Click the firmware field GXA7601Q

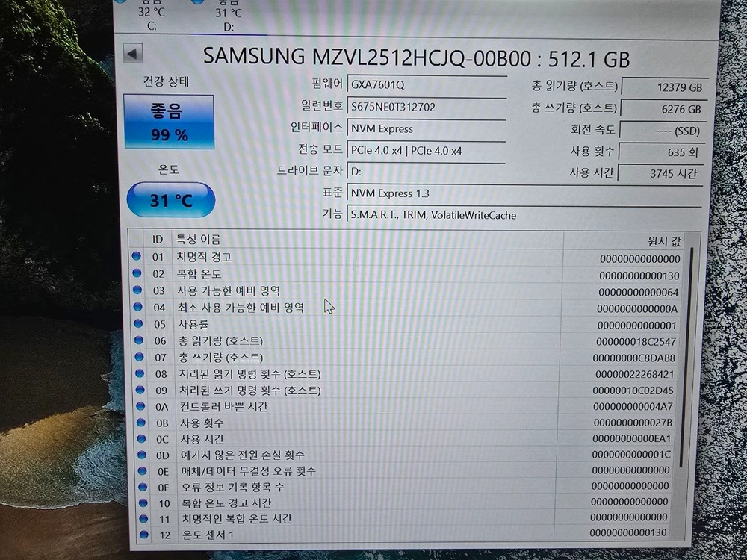[427, 85]
